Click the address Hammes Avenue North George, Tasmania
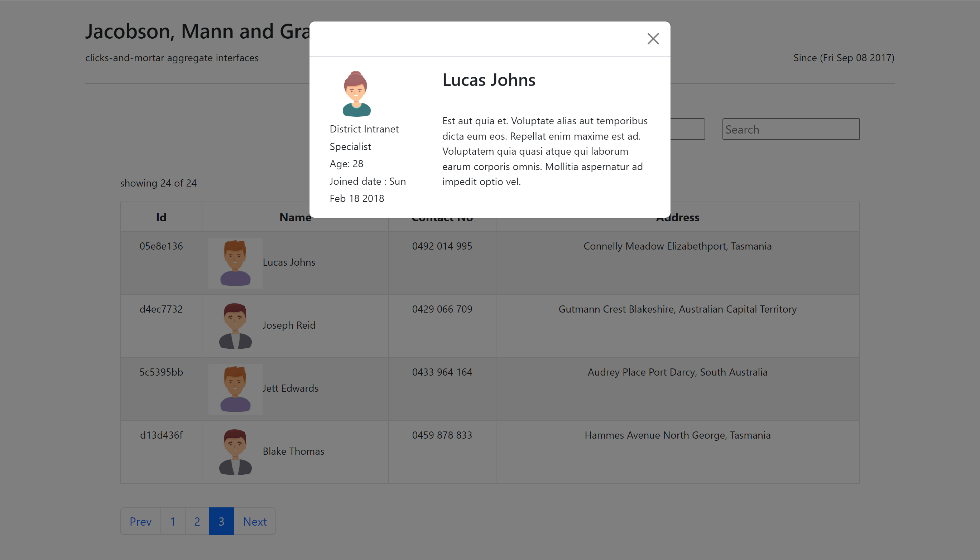Image resolution: width=980 pixels, height=560 pixels. [678, 435]
